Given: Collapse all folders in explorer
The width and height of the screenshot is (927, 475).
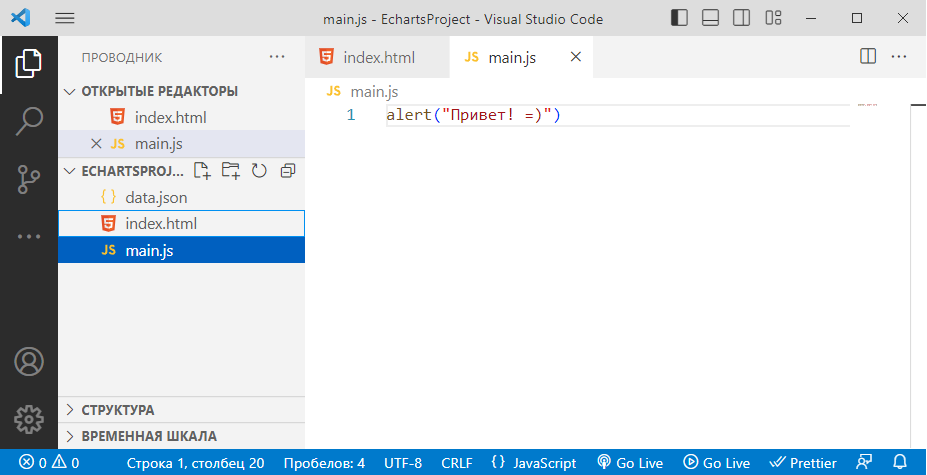Looking at the screenshot, I should [288, 171].
